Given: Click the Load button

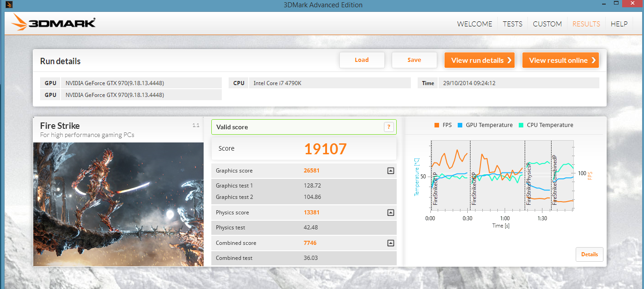Looking at the screenshot, I should pyautogui.click(x=362, y=60).
